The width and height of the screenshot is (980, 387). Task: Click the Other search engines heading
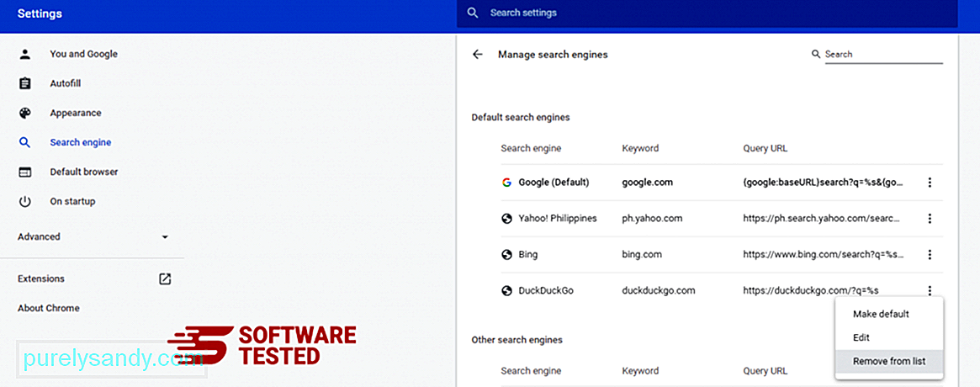point(516,340)
